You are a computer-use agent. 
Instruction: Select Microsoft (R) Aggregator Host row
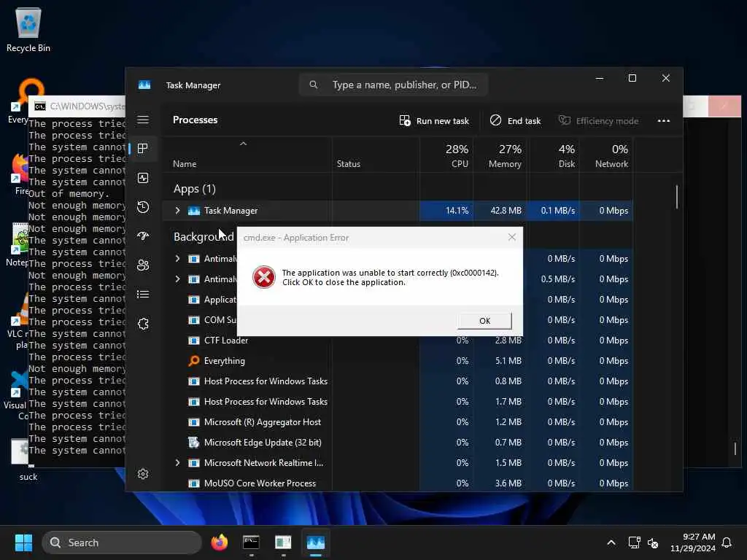click(398, 422)
